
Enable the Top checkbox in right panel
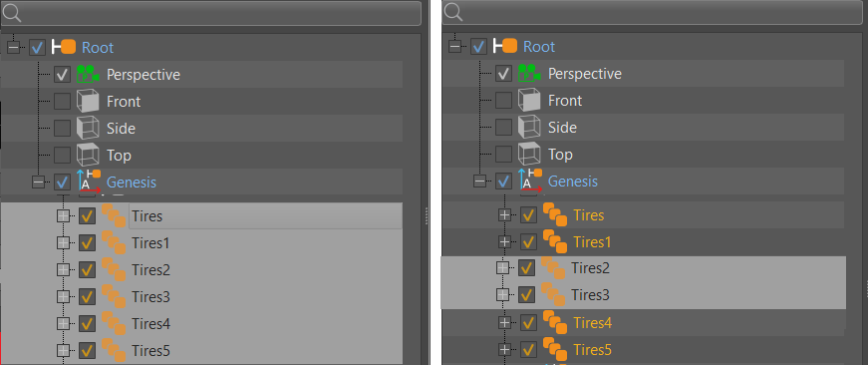(503, 154)
